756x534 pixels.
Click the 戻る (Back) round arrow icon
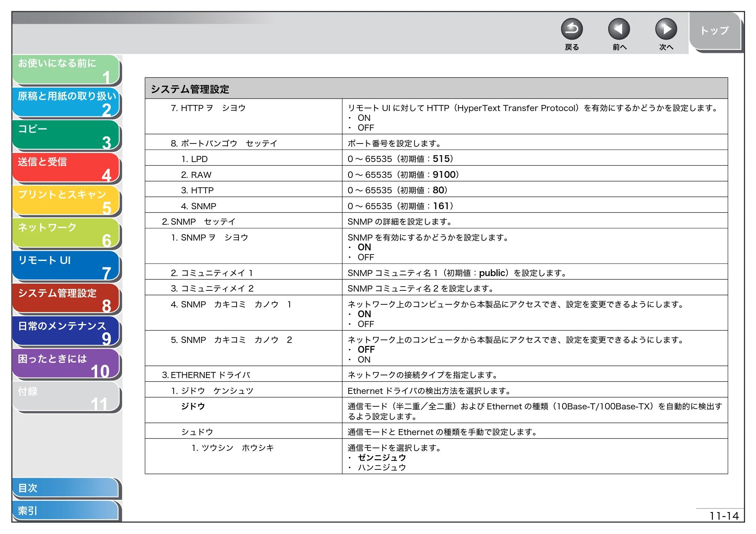tap(572, 29)
